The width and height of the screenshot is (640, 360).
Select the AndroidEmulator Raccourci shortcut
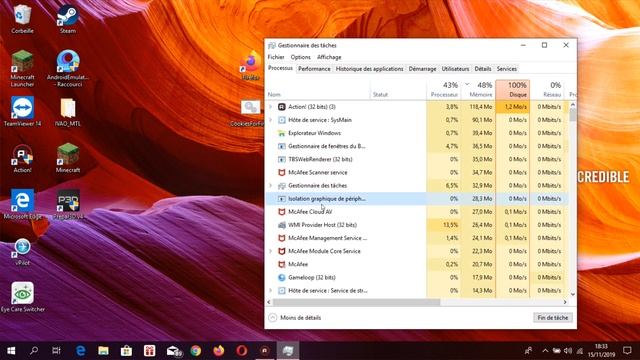[x=68, y=68]
